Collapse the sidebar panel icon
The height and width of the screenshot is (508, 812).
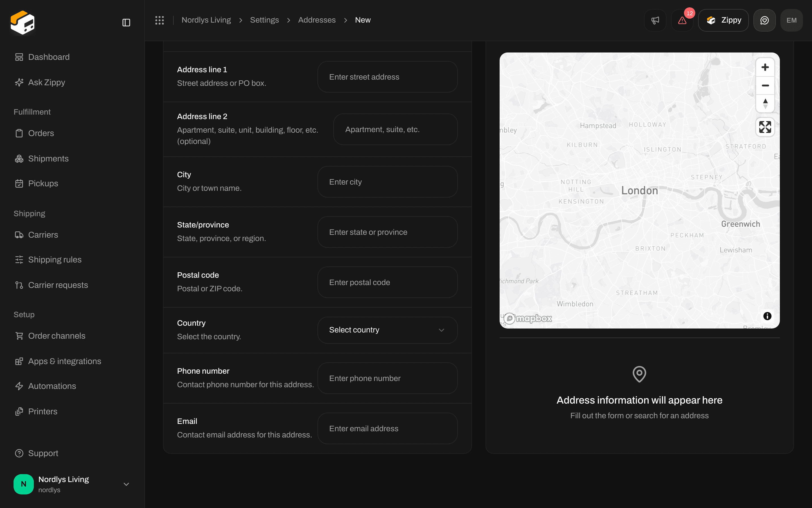(x=126, y=23)
